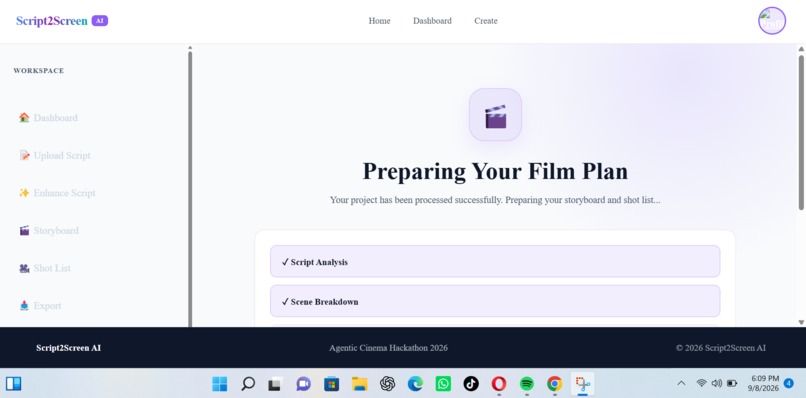The height and width of the screenshot is (398, 806).
Task: Open Opera browser from taskbar
Action: tap(499, 384)
